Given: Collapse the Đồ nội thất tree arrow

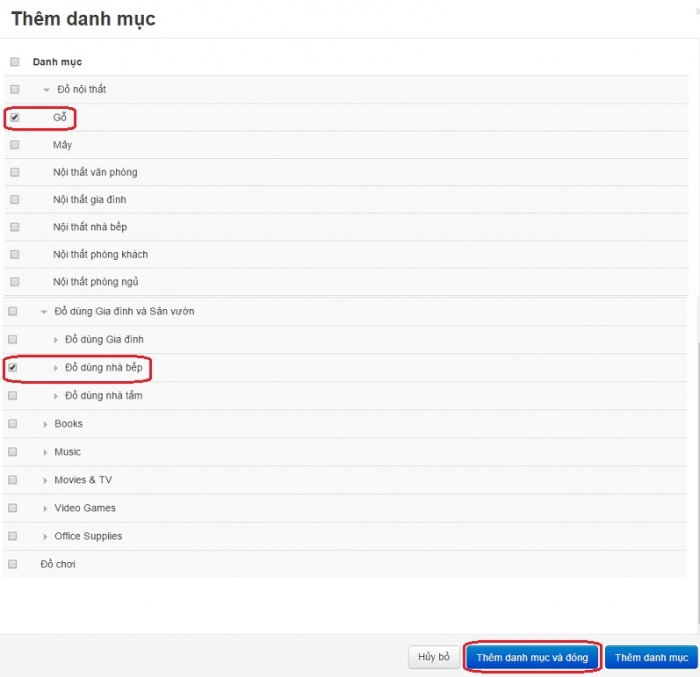Looking at the screenshot, I should (x=46, y=90).
